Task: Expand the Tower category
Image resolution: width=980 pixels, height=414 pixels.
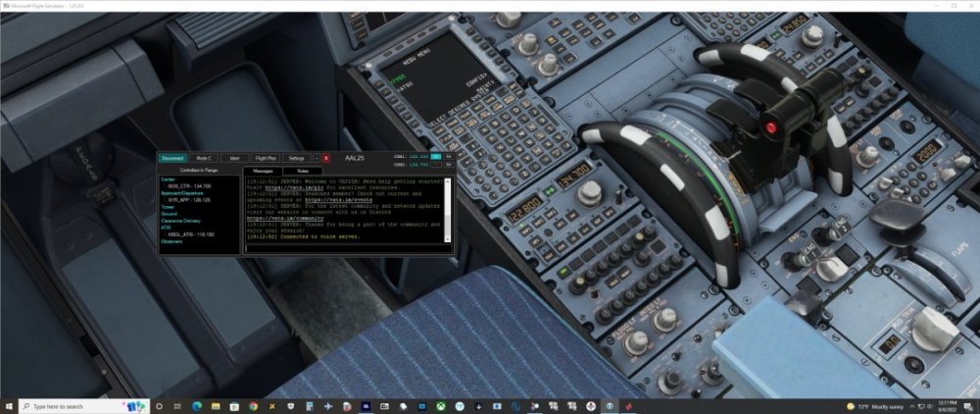Action: 167,206
